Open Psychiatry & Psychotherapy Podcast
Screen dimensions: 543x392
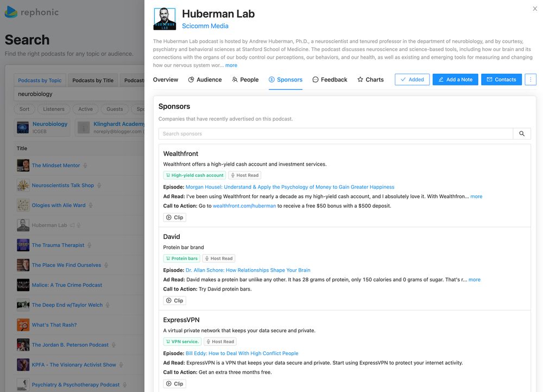coord(75,385)
